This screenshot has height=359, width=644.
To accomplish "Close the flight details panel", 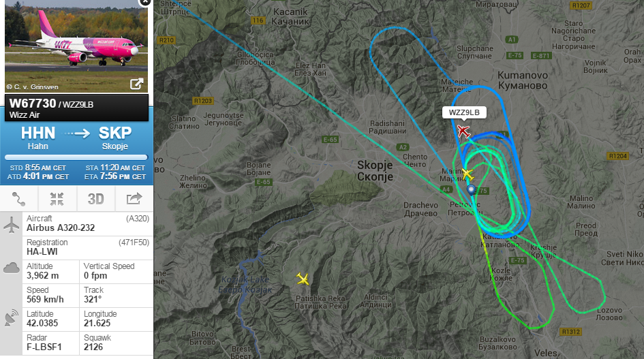I will point(145,2).
